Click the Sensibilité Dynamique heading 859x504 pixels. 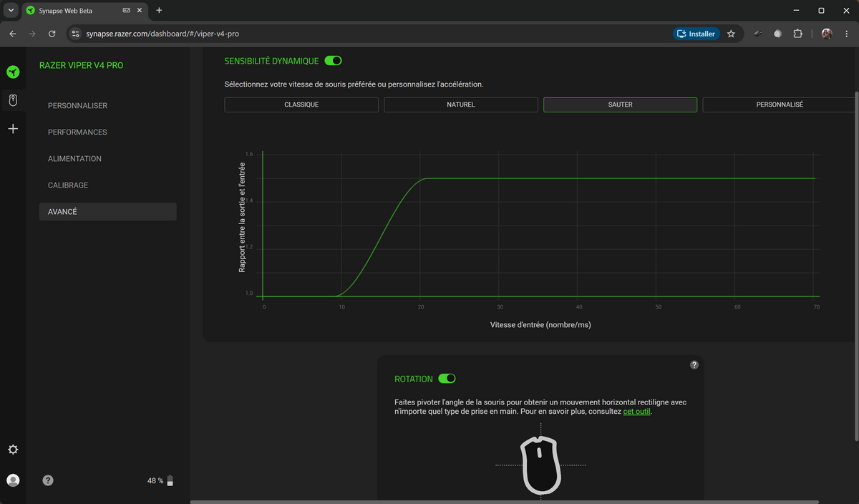click(271, 61)
